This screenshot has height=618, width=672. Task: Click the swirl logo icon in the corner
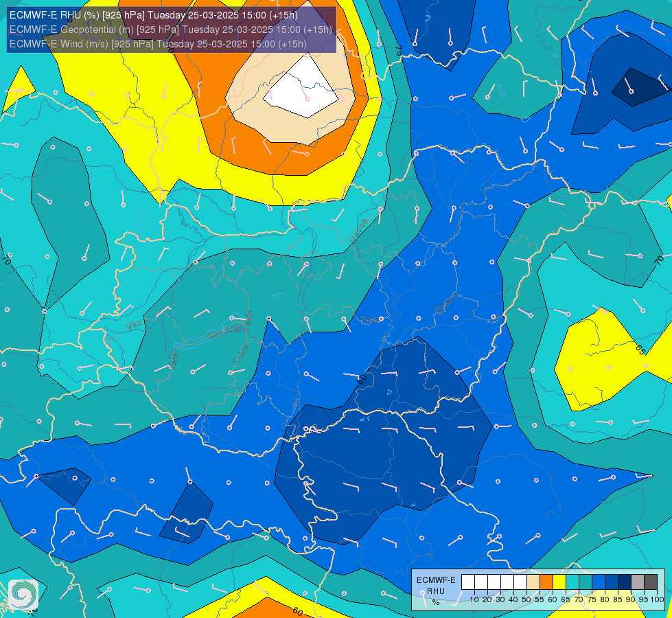[x=23, y=594]
